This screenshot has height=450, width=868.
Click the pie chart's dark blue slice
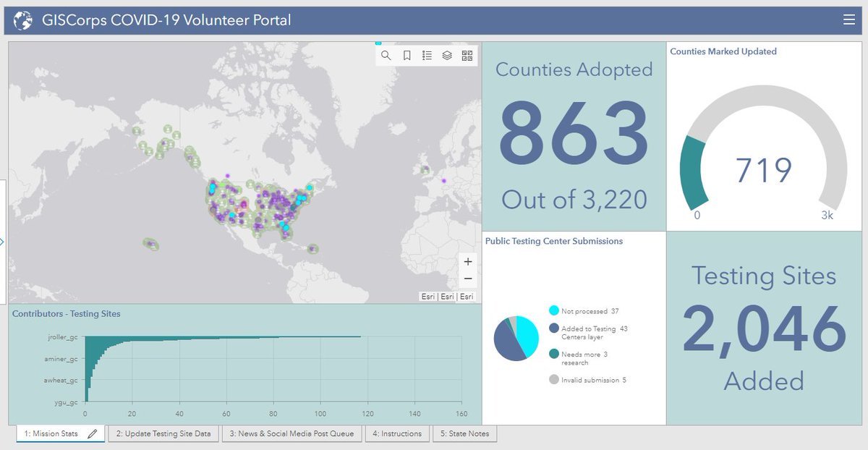point(506,343)
